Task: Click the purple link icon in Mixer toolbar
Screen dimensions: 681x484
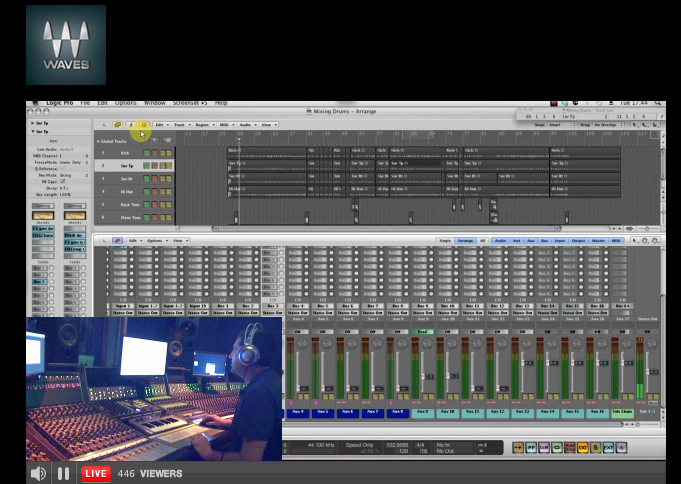Action: (117, 240)
